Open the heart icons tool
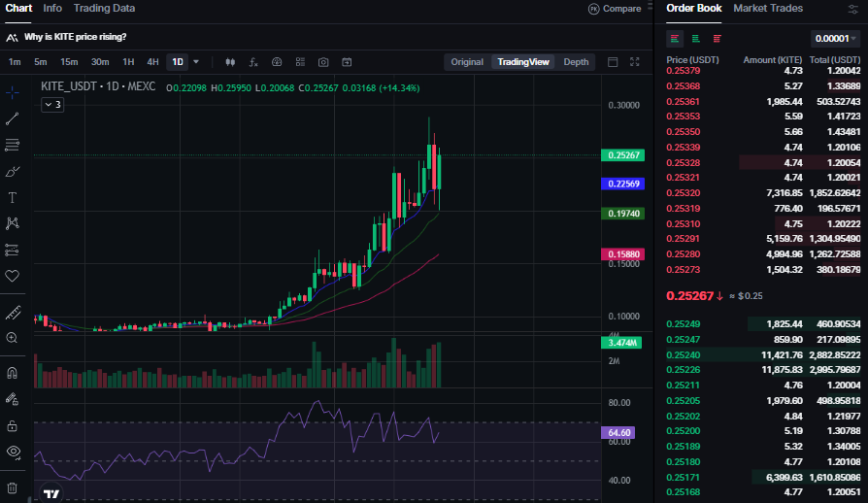Screen dimensions: 868x503 13,276
